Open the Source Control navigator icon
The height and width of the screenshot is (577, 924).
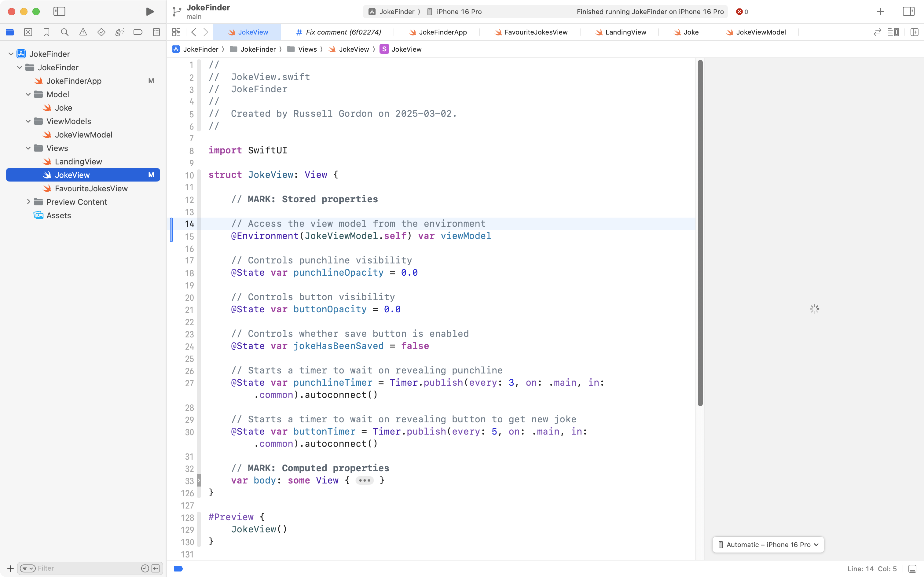point(28,32)
